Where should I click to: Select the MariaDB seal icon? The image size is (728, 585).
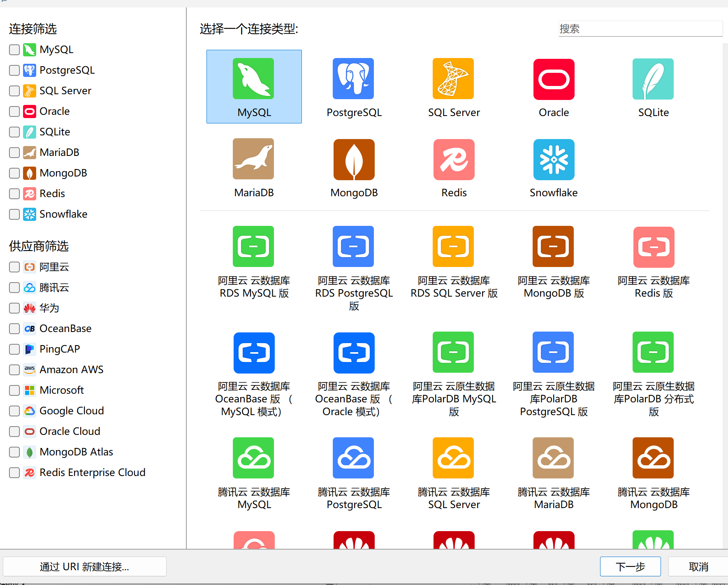pyautogui.click(x=253, y=159)
